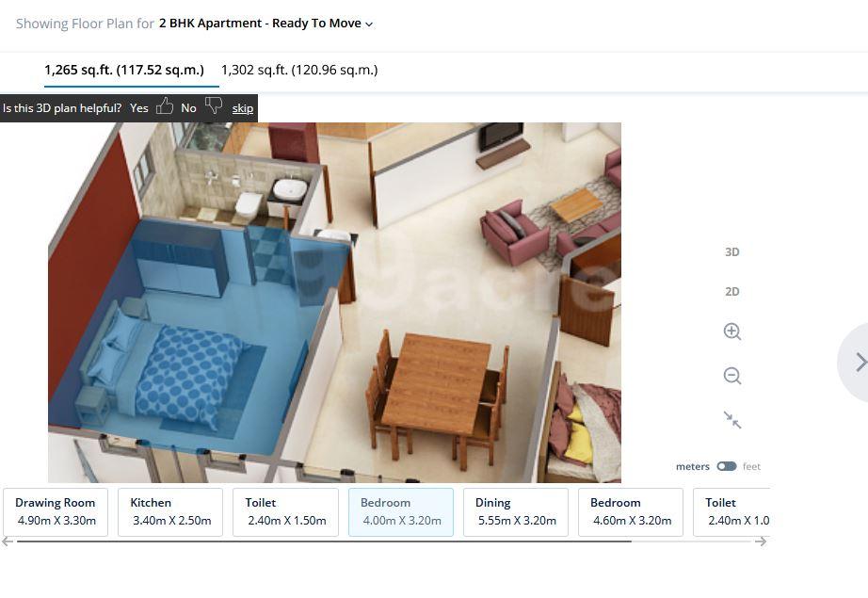Zoom in with the magnifier plus icon
Image resolution: width=868 pixels, height=598 pixels.
(731, 331)
